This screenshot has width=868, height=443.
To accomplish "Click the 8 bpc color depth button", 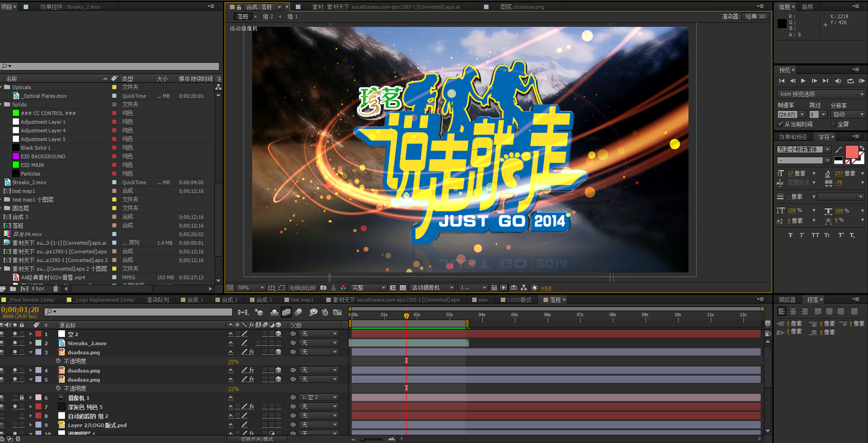I will (x=38, y=288).
